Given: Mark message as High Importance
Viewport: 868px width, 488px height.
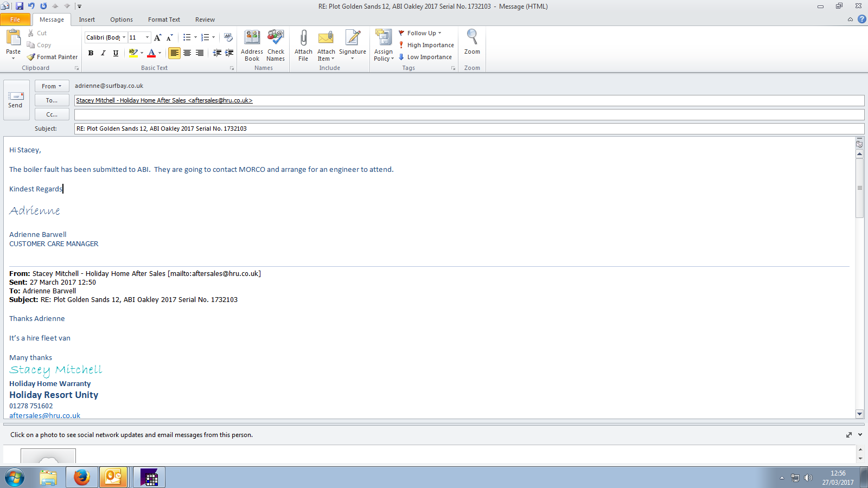Looking at the screenshot, I should click(426, 45).
